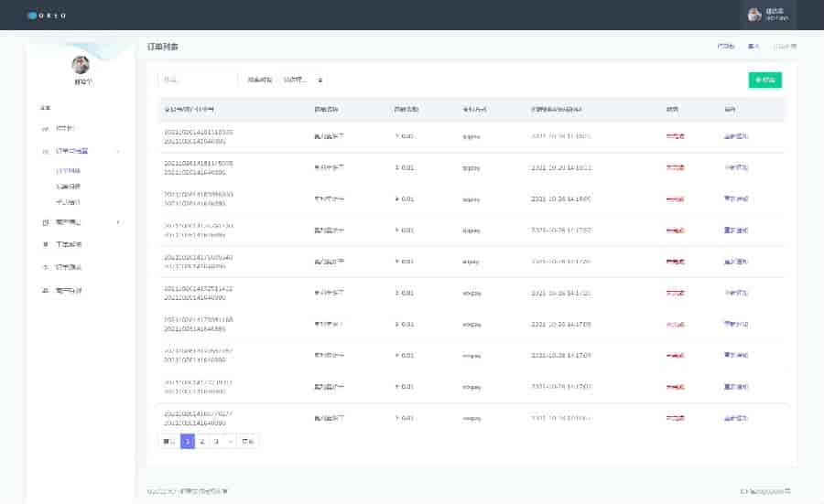Image resolution: width=824 pixels, height=504 pixels.
Task: Click the icon beside the expanded order sidebar menu
Action: pyautogui.click(x=47, y=150)
